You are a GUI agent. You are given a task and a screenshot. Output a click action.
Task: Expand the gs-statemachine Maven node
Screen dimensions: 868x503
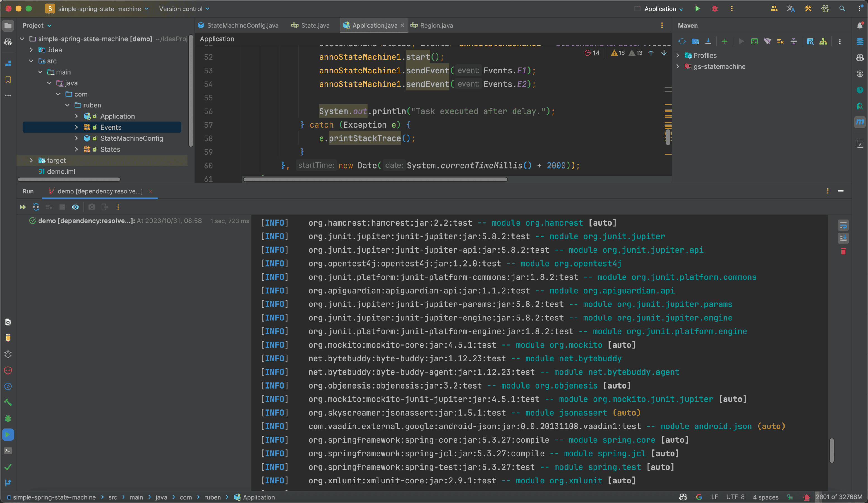(x=678, y=66)
